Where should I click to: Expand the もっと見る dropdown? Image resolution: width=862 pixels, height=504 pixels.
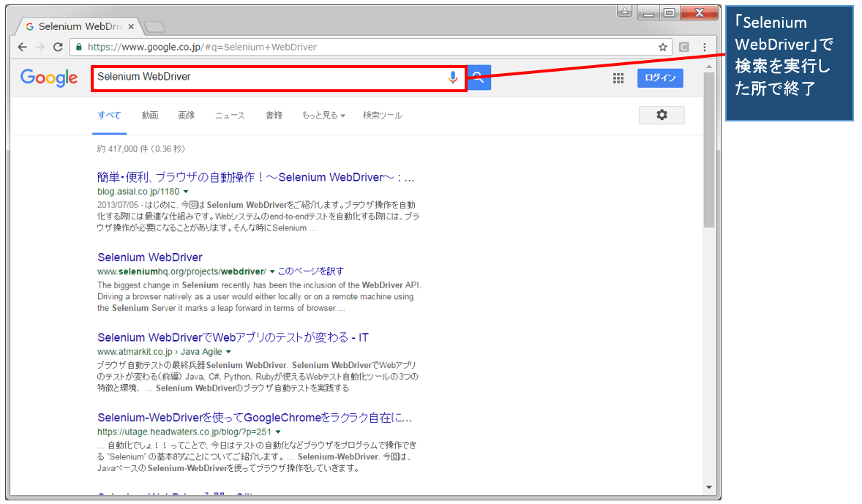click(323, 116)
